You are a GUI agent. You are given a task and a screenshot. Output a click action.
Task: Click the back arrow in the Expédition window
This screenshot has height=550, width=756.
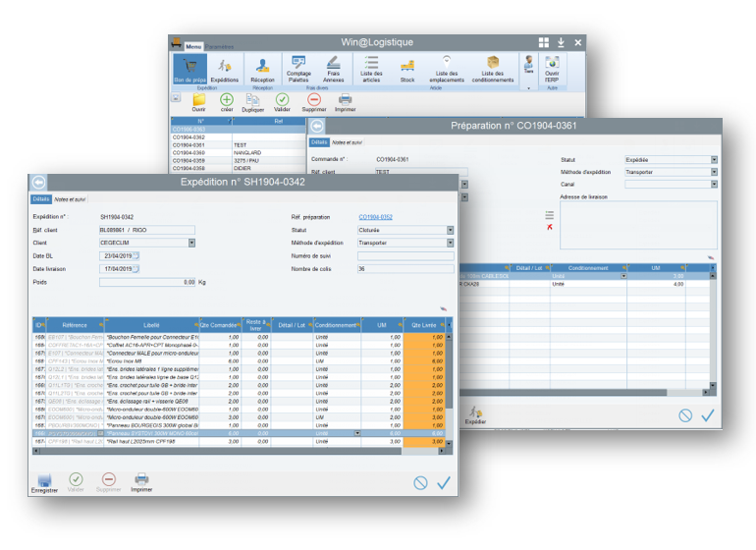(39, 182)
